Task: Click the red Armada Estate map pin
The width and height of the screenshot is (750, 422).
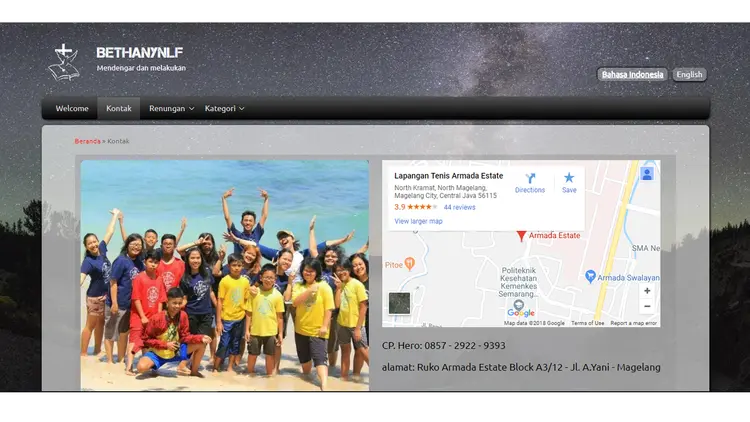Action: [521, 235]
